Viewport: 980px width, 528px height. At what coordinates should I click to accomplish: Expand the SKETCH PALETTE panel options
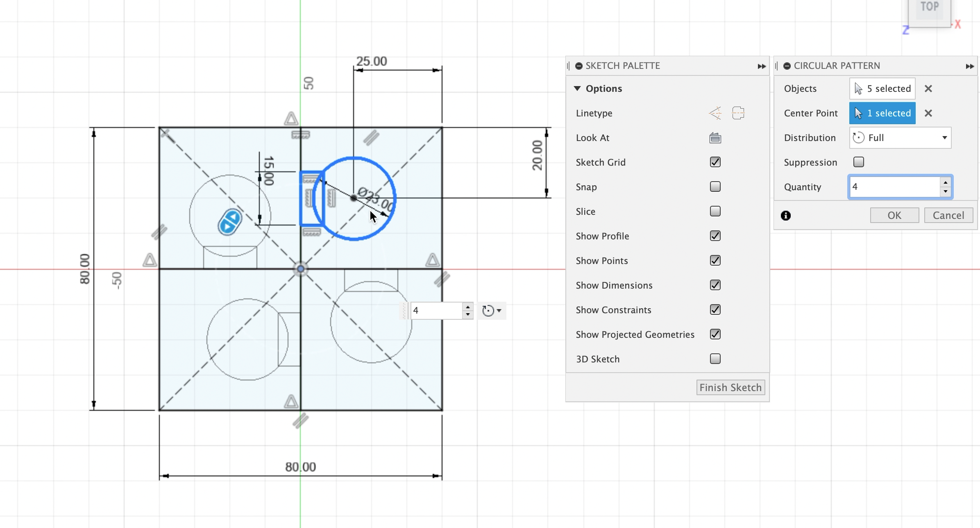pyautogui.click(x=576, y=88)
